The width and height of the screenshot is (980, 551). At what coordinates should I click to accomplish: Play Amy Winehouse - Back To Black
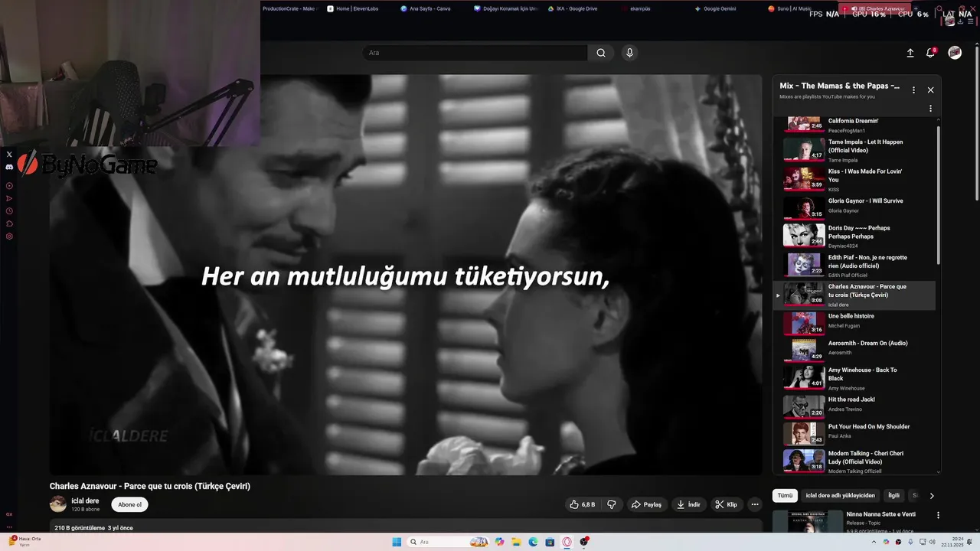point(854,377)
